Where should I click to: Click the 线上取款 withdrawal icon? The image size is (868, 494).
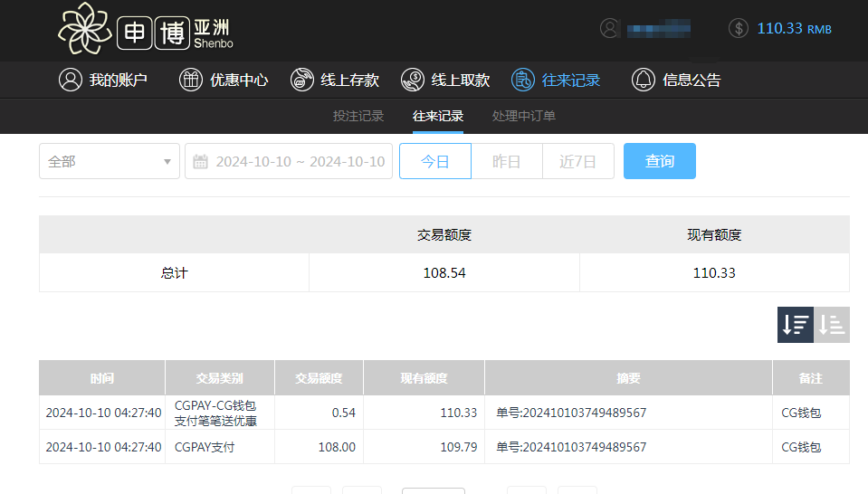coord(413,80)
